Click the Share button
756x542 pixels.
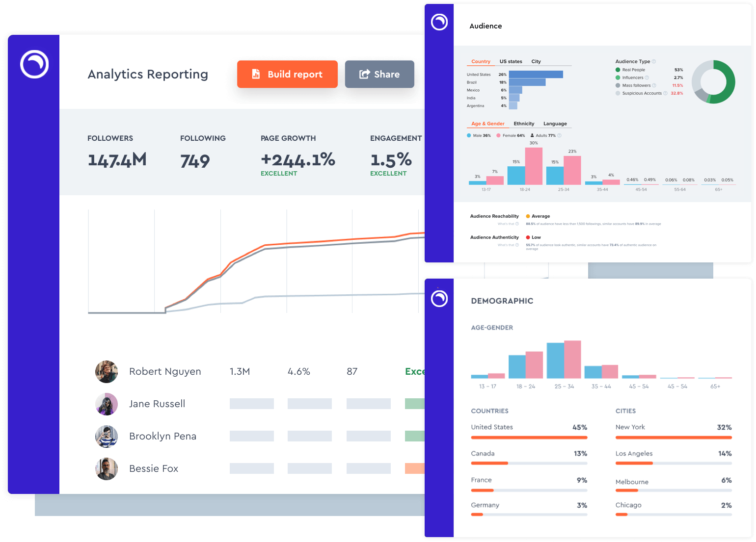coord(379,74)
